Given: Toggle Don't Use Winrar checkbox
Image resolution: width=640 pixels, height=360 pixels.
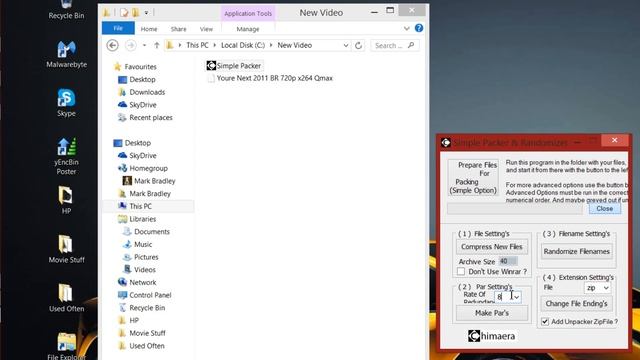Looking at the screenshot, I should [461, 271].
